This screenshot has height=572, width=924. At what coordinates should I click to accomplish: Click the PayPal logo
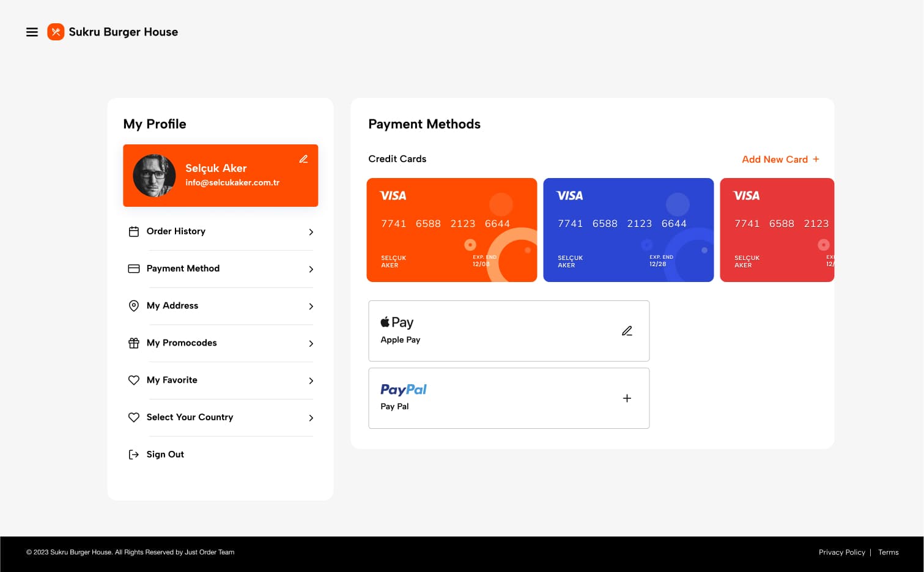[x=404, y=390]
